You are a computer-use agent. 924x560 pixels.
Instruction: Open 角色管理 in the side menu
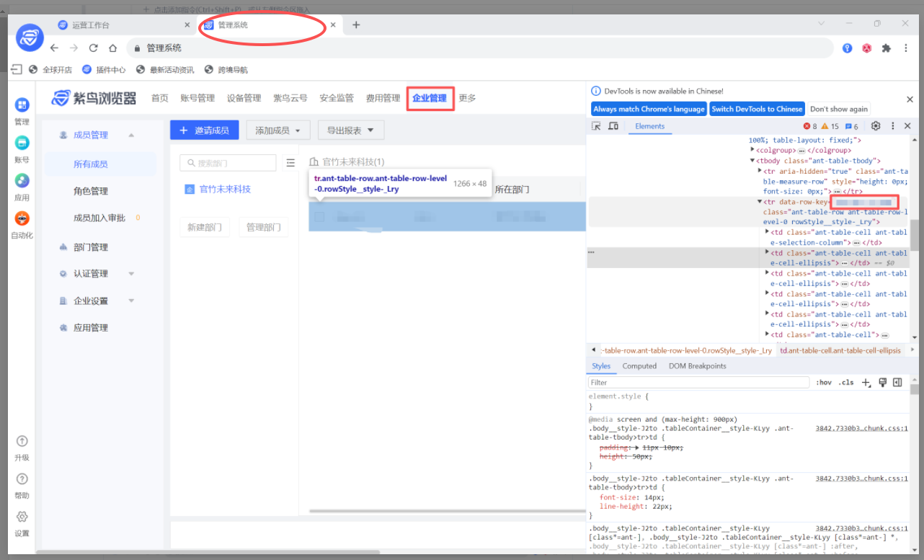[91, 191]
